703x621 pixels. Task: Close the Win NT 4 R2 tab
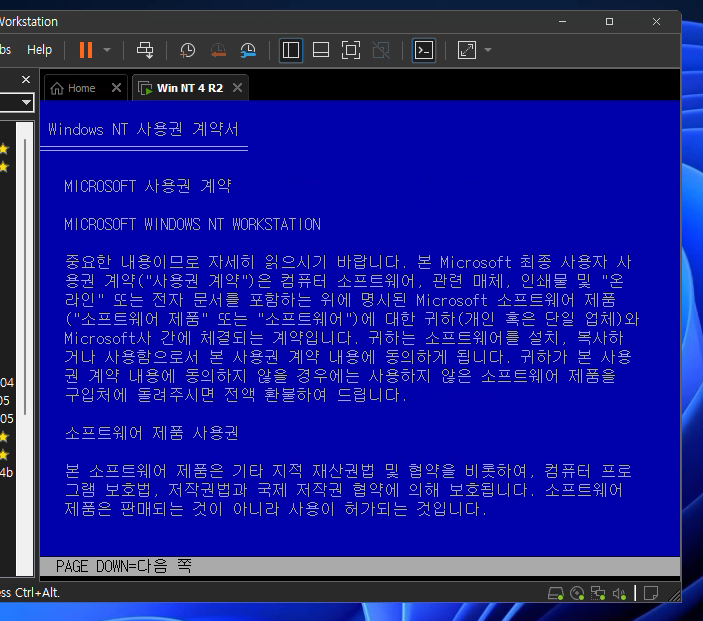coord(237,87)
